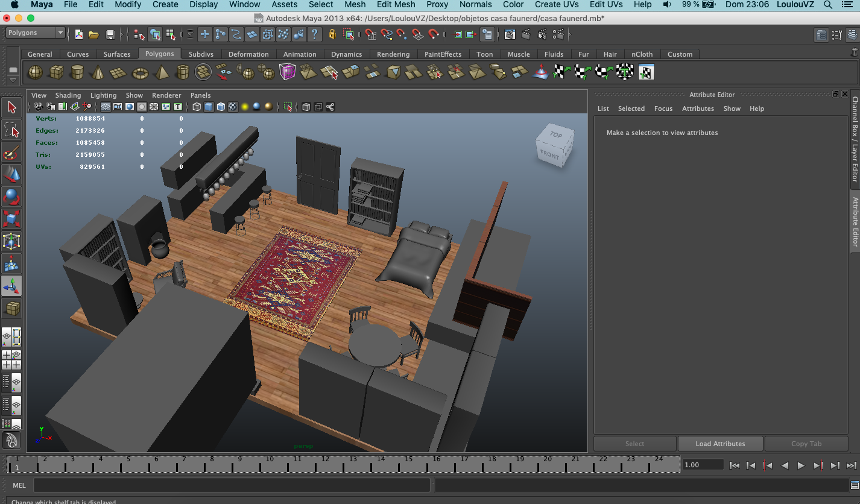Toggle textured display in viewport toolbar
This screenshot has height=504, width=860.
pyautogui.click(x=233, y=107)
